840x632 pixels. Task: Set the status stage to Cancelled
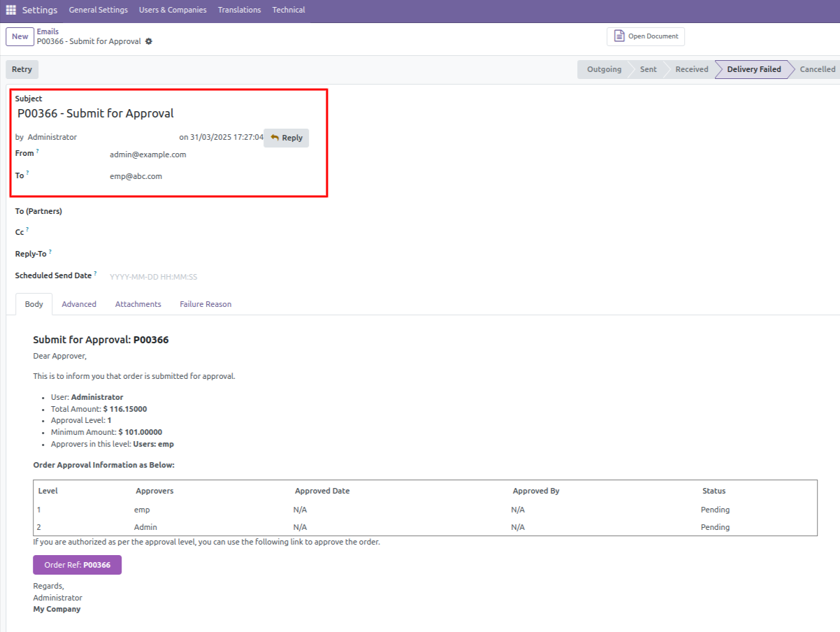tap(816, 69)
